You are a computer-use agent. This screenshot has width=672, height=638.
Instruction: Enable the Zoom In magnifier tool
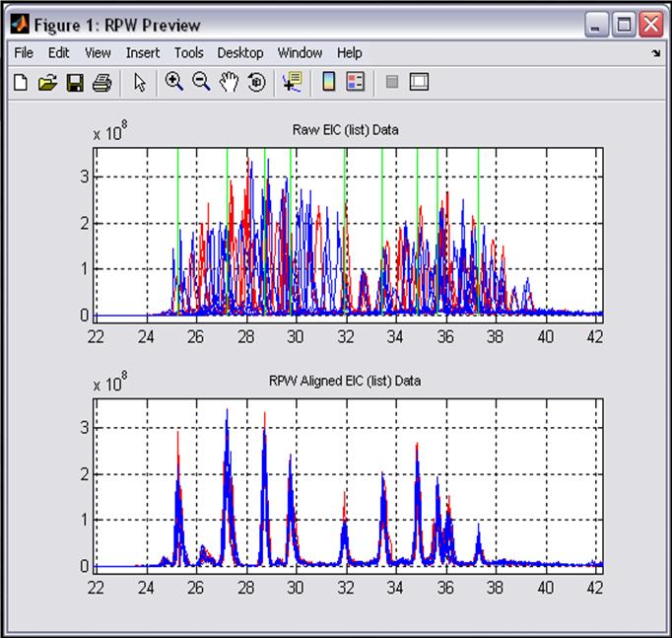click(x=174, y=84)
